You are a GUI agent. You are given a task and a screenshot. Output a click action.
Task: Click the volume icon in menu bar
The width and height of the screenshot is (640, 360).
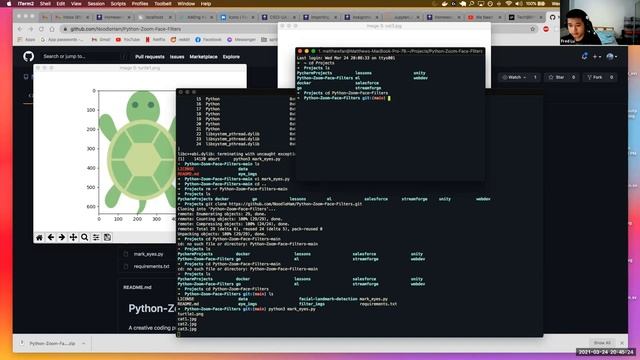[x=519, y=4]
